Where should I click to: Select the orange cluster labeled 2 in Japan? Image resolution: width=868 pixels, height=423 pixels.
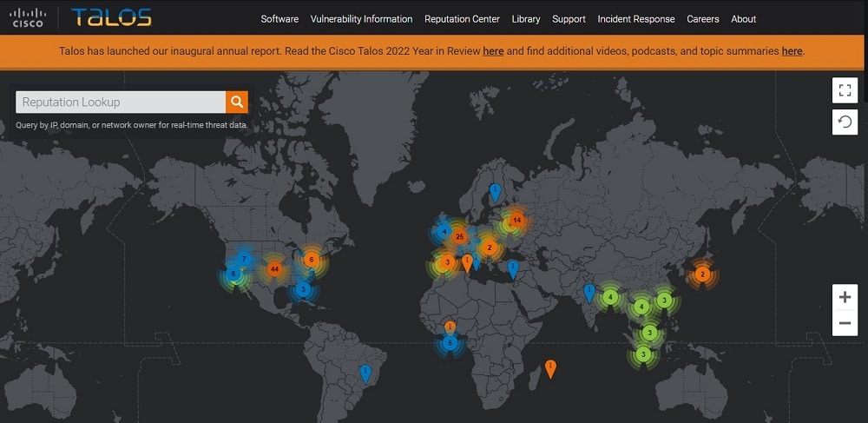(x=702, y=274)
